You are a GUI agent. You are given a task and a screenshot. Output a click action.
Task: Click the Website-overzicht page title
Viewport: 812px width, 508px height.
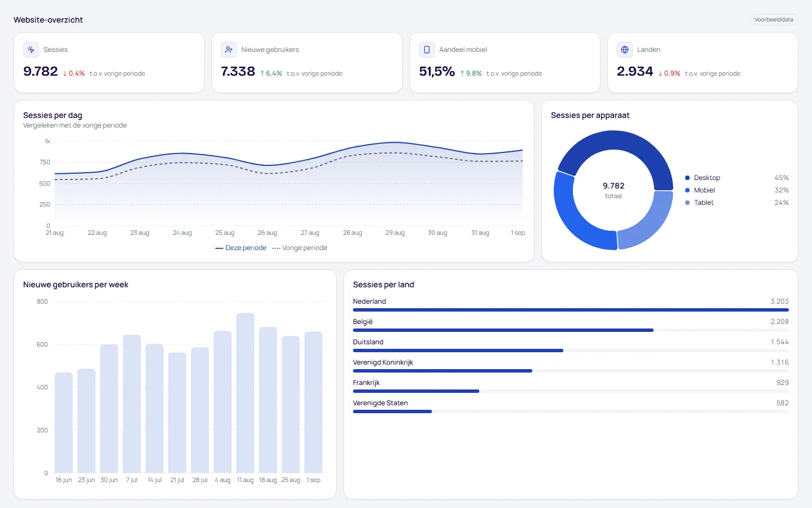click(48, 20)
